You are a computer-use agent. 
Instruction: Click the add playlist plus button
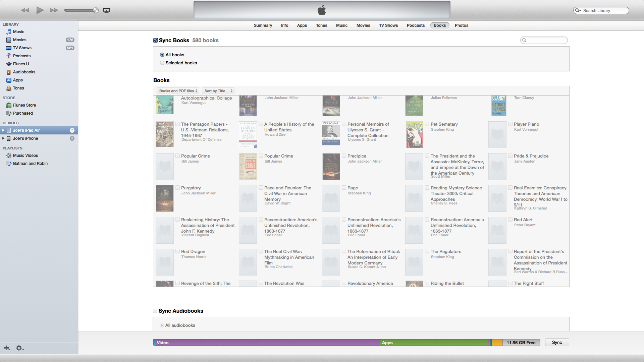pos(7,348)
